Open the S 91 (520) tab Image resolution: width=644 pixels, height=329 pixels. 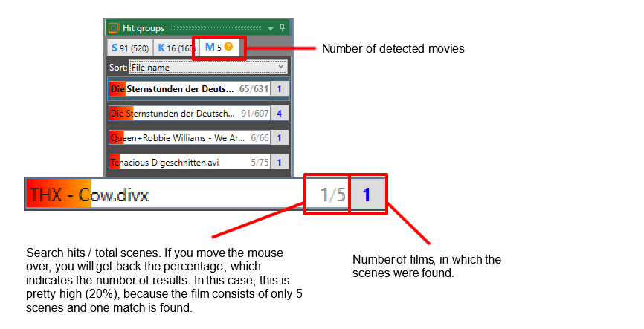click(130, 48)
